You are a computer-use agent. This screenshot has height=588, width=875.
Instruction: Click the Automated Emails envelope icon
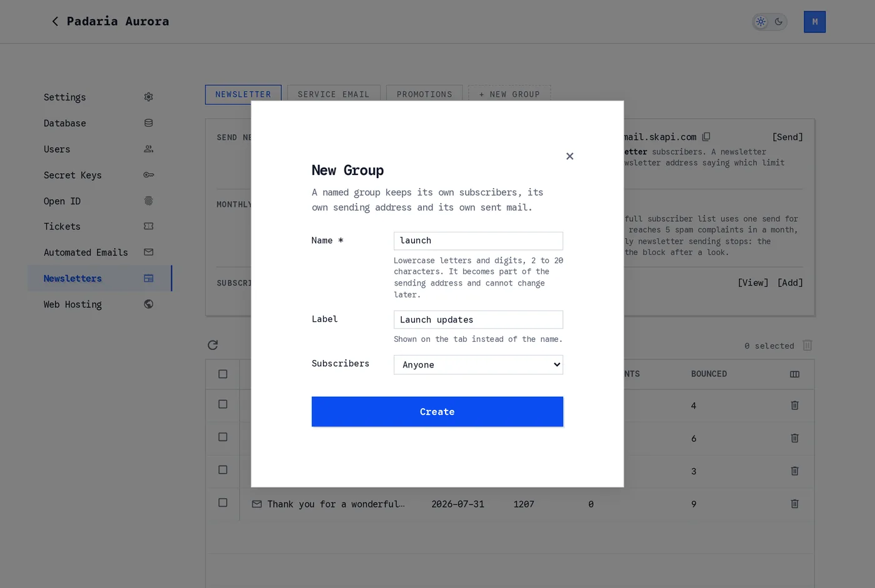pos(149,252)
